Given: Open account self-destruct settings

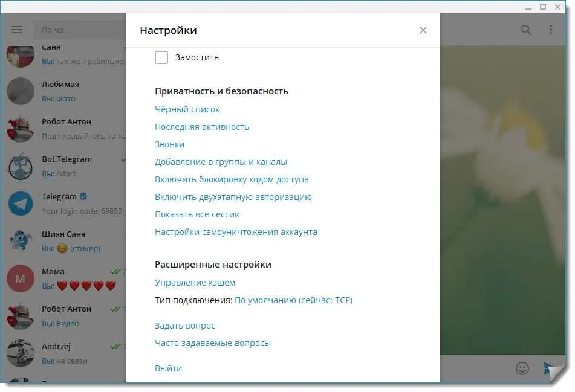Looking at the screenshot, I should (x=235, y=231).
